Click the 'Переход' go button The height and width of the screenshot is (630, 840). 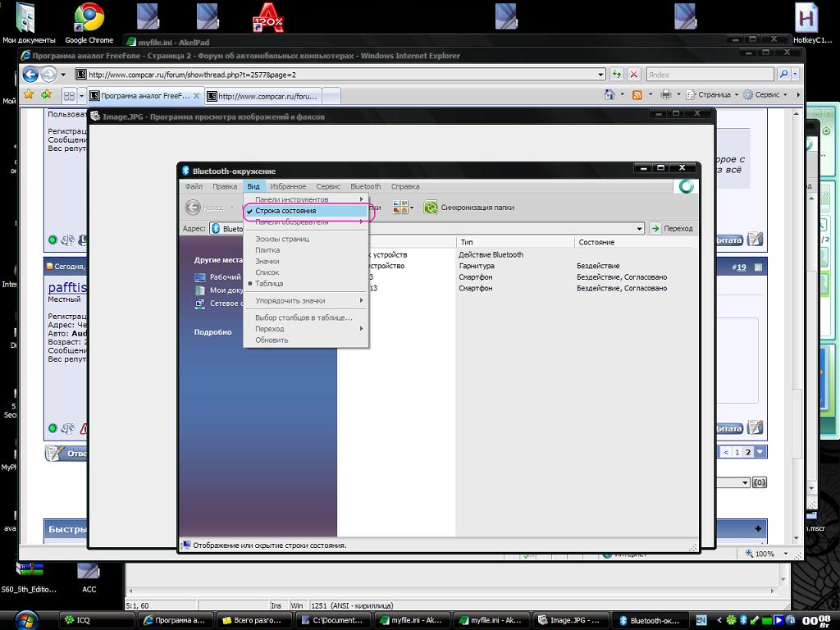(x=672, y=229)
